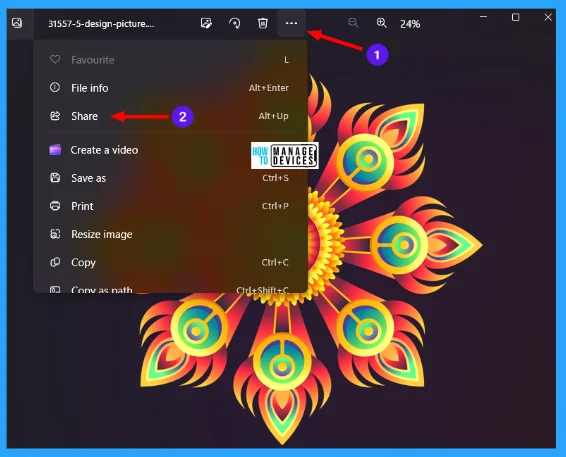
Task: Open the See more three-dot menu
Action: 291,23
